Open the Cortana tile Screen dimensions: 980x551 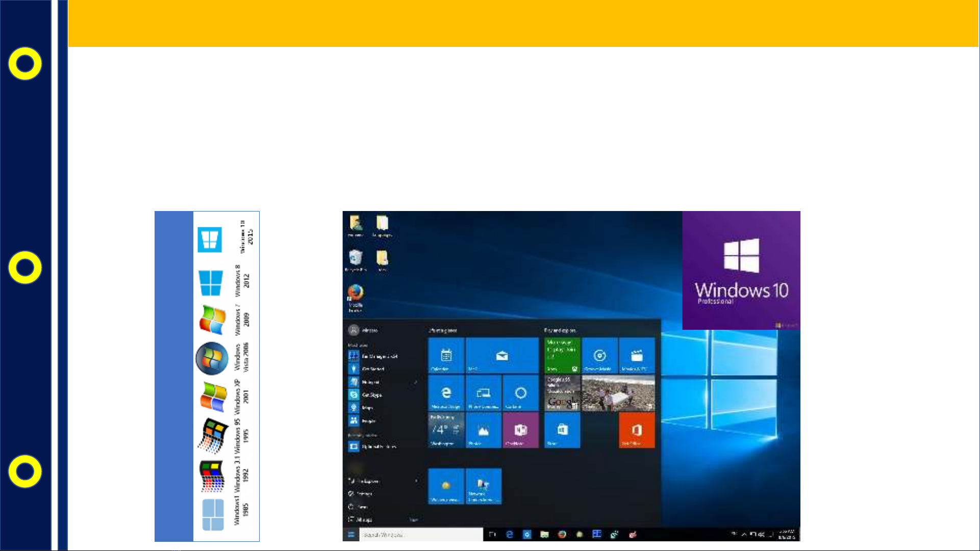(520, 393)
